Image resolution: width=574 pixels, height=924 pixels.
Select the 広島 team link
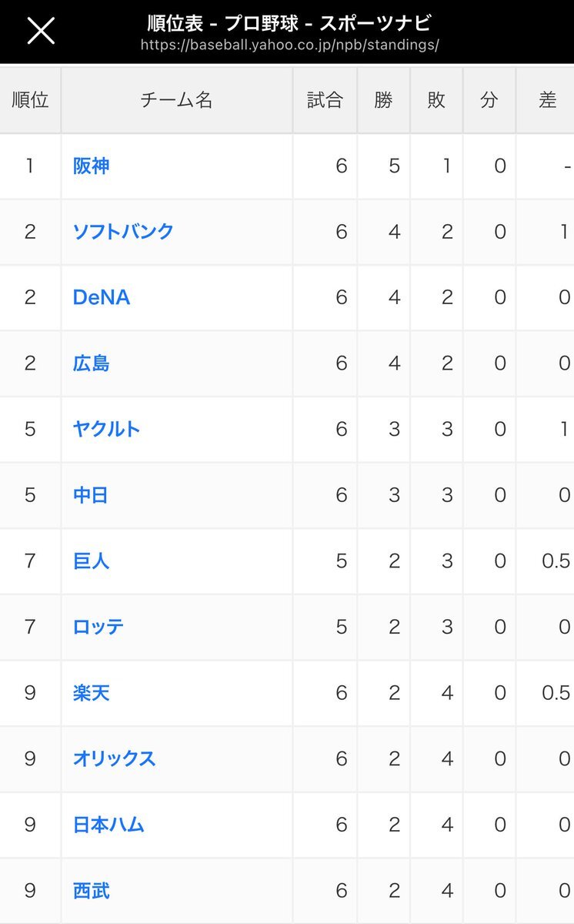point(91,363)
